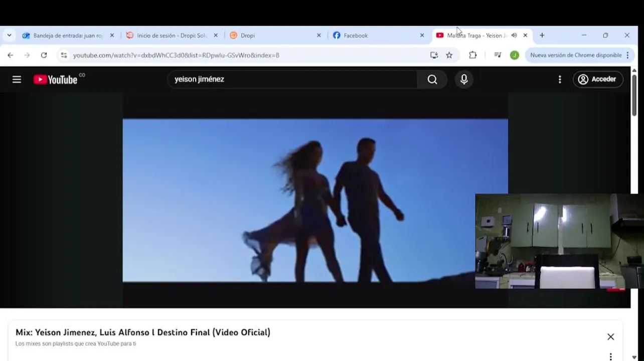Screen dimensions: 644x361
Task: Click the YouTube search magnifier button
Action: coord(432,79)
